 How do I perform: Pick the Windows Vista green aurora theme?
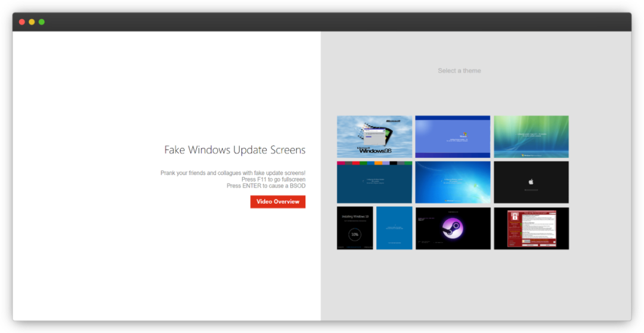531,136
